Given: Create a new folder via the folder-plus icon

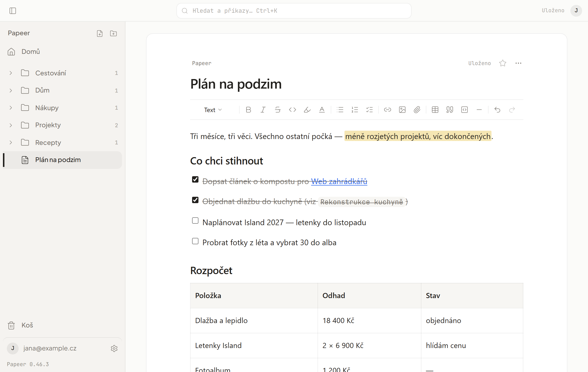Looking at the screenshot, I should (113, 34).
